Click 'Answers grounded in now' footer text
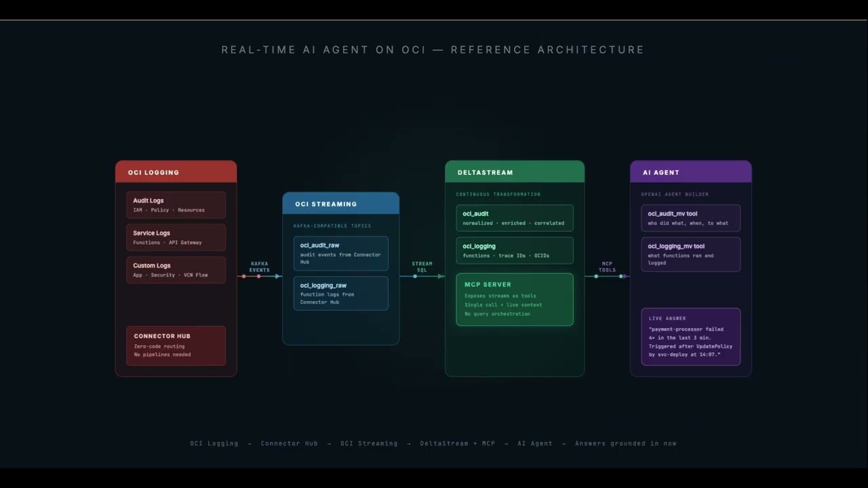Screen dimensions: 868x488 click(626, 443)
